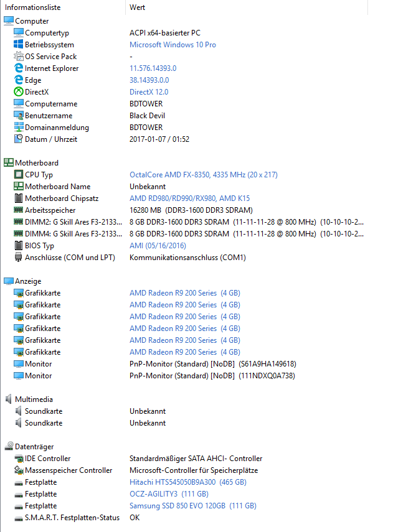
Task: Select the Datenträger tree heading
Action: 34,447
